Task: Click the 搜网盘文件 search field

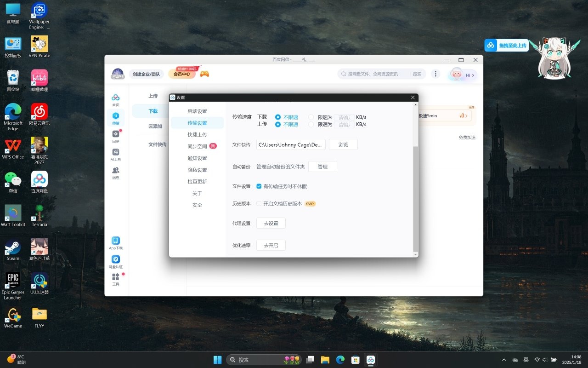Action: coord(374,74)
